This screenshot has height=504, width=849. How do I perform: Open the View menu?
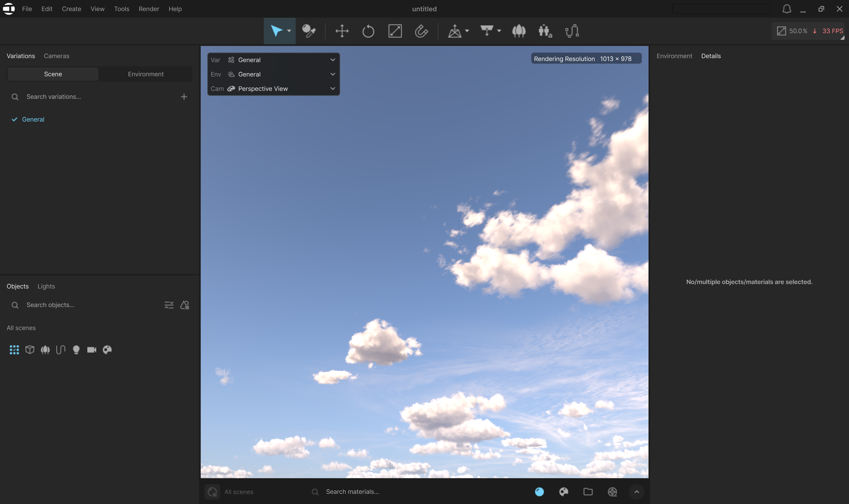pos(98,9)
